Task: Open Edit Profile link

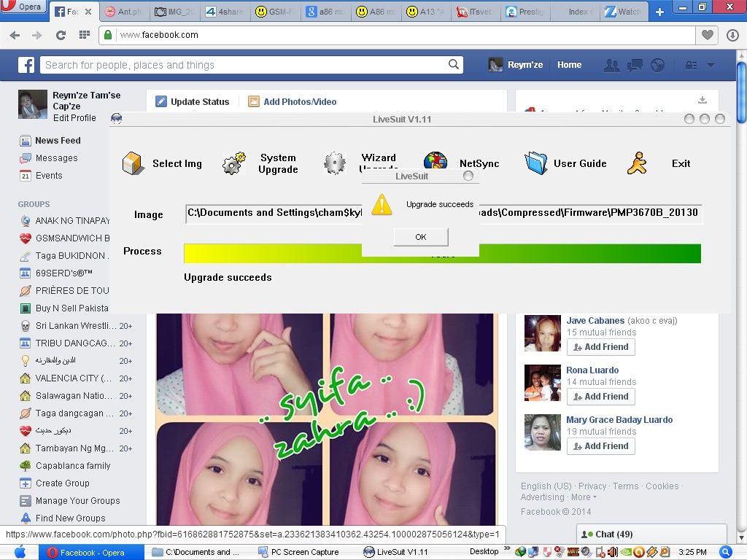Action: click(x=74, y=117)
